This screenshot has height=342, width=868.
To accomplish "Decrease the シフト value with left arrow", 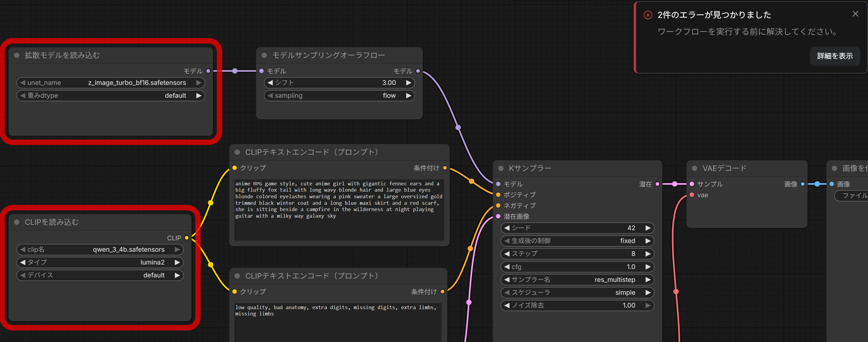I will pyautogui.click(x=270, y=83).
